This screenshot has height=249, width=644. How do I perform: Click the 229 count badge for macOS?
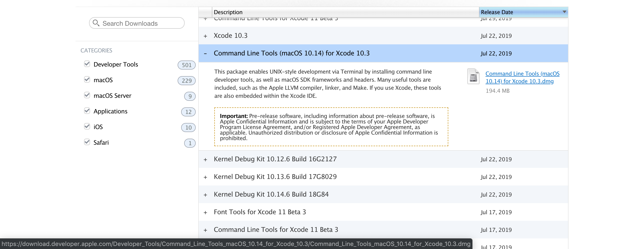point(186,81)
